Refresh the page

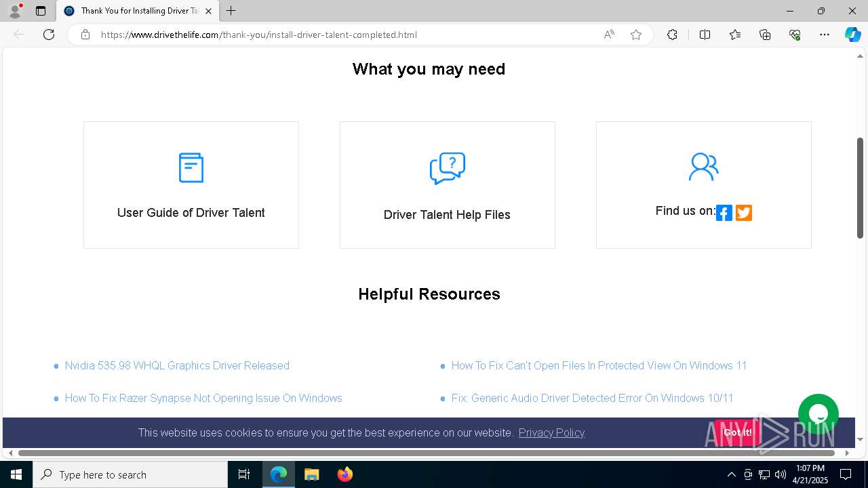[x=49, y=35]
